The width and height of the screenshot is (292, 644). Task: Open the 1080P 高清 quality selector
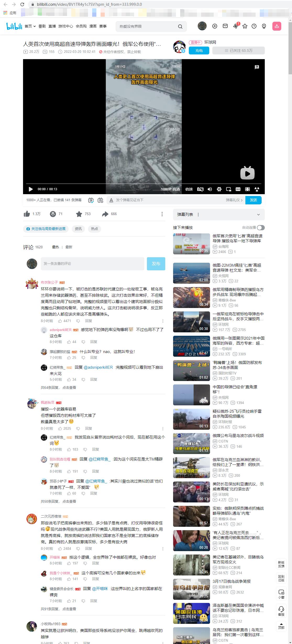coord(170,189)
